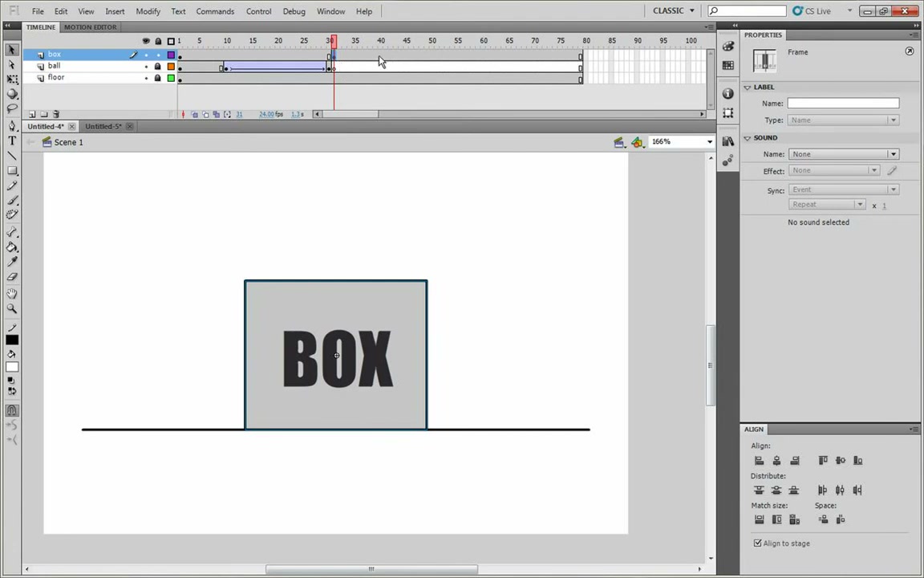Collapse the LABEL section
The width and height of the screenshot is (924, 578).
pos(748,88)
